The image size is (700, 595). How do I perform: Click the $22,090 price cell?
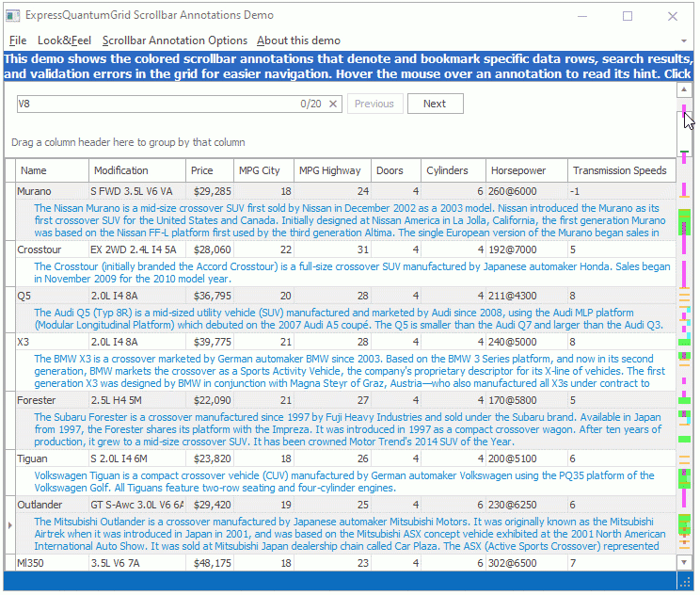click(210, 400)
